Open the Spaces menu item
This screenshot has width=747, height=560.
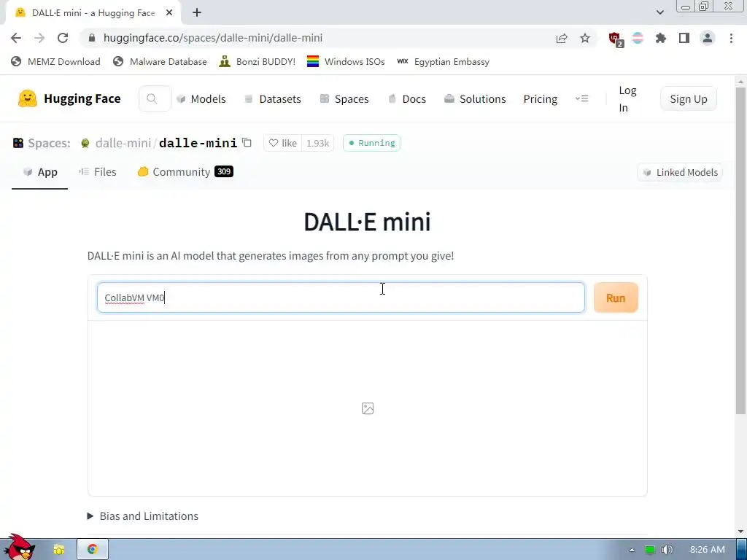[344, 98]
